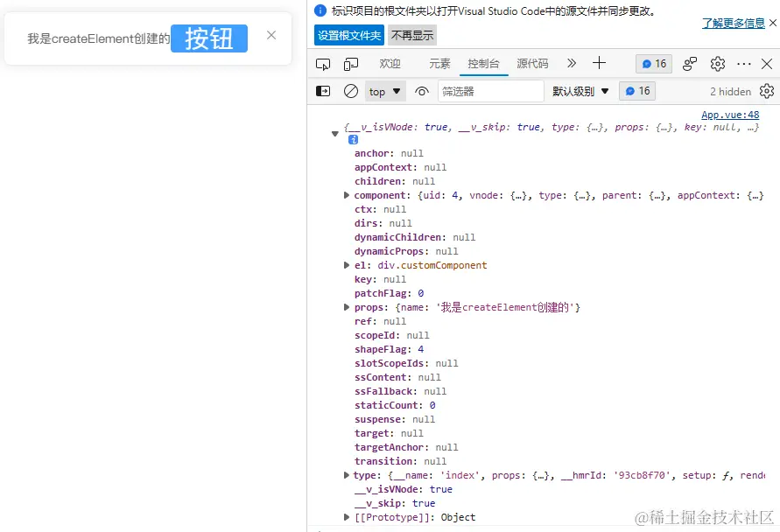Viewport: 780px width, 532px height.
Task: Open the 16 issues badge in the tab bar
Action: [654, 64]
